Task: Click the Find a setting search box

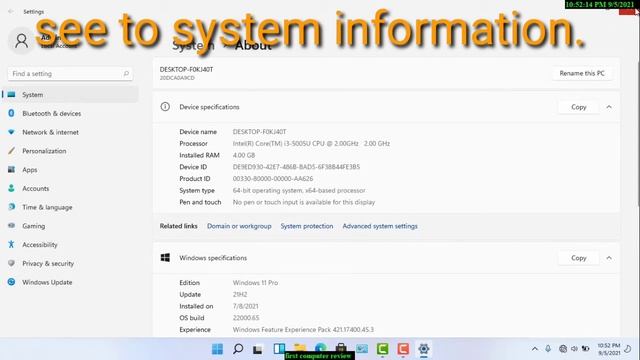Action: pos(70,74)
